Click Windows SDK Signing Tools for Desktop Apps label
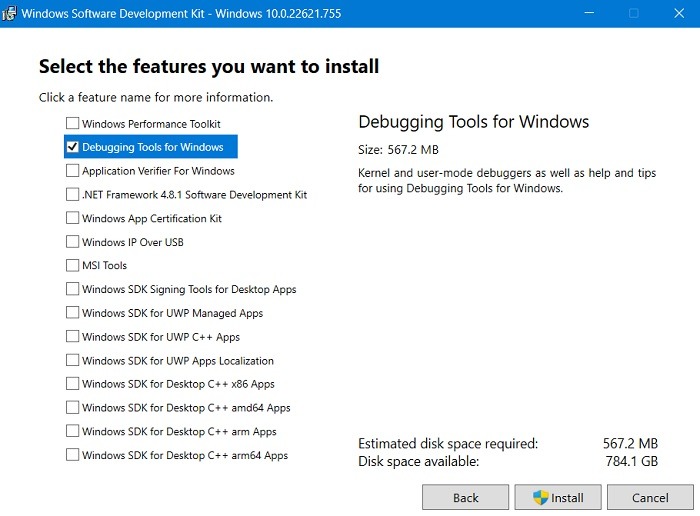 tap(189, 289)
